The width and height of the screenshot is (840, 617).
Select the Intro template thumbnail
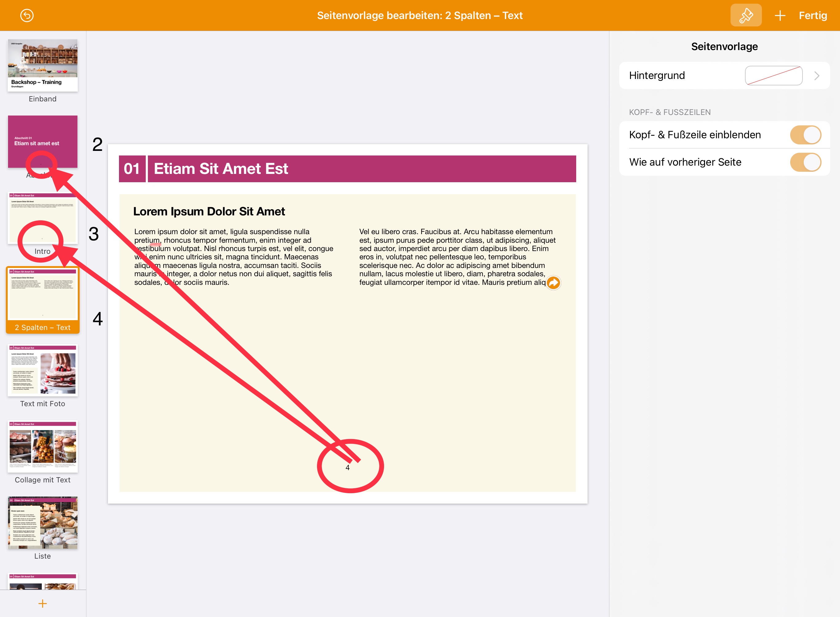43,218
